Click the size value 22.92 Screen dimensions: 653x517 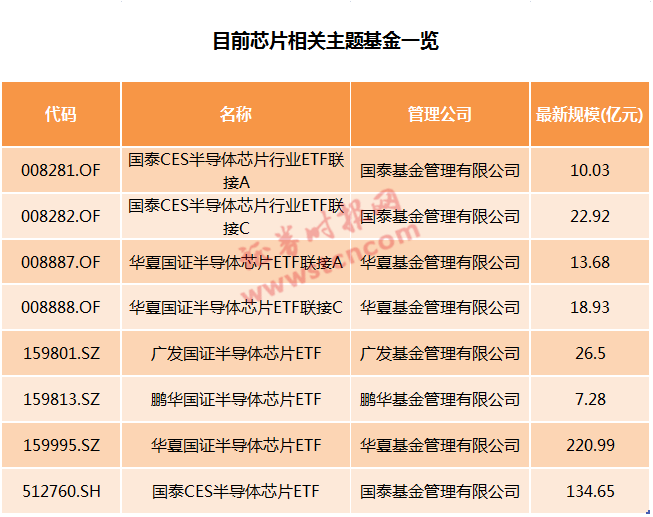[590, 216]
